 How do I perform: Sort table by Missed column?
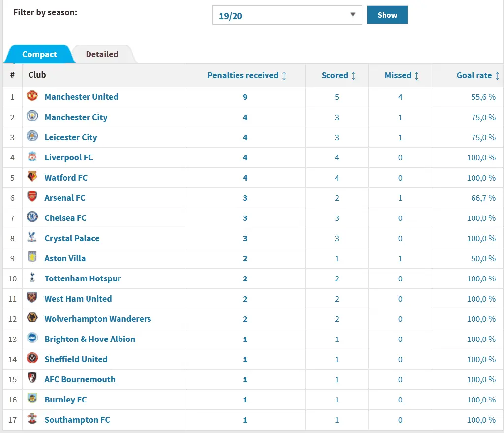pos(402,75)
